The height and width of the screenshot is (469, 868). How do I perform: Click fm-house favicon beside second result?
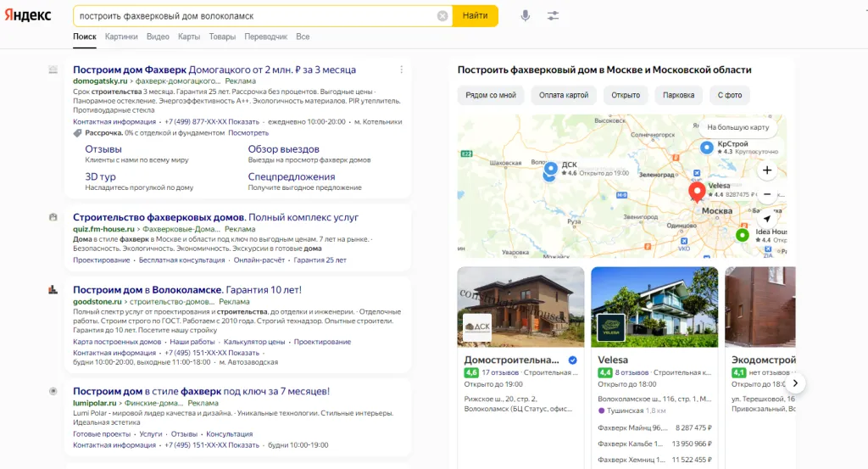53,217
